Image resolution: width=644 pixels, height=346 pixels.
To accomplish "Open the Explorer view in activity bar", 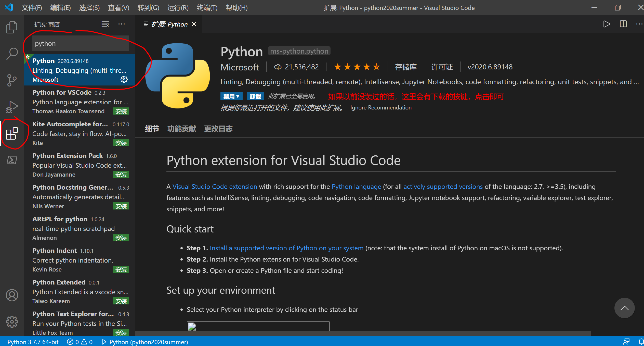I will click(x=12, y=27).
